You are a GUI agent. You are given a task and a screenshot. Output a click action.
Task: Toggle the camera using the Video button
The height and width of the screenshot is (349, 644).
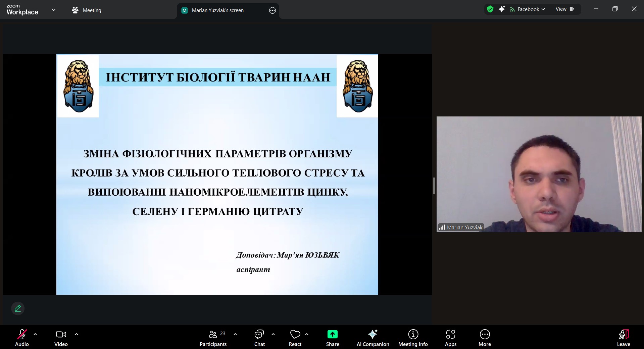(x=61, y=337)
